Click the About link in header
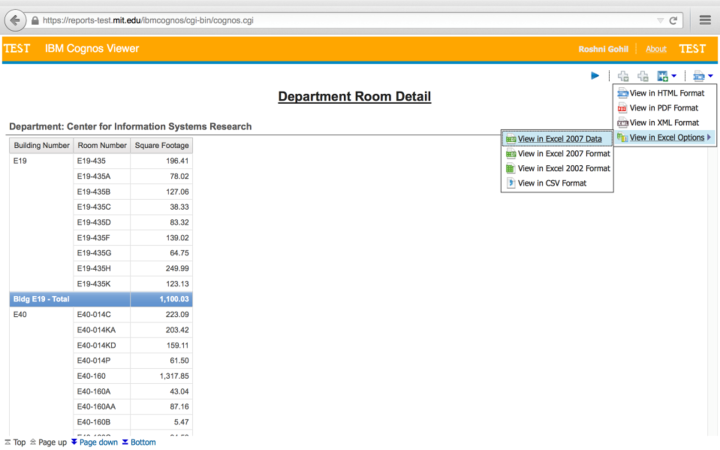 click(656, 49)
